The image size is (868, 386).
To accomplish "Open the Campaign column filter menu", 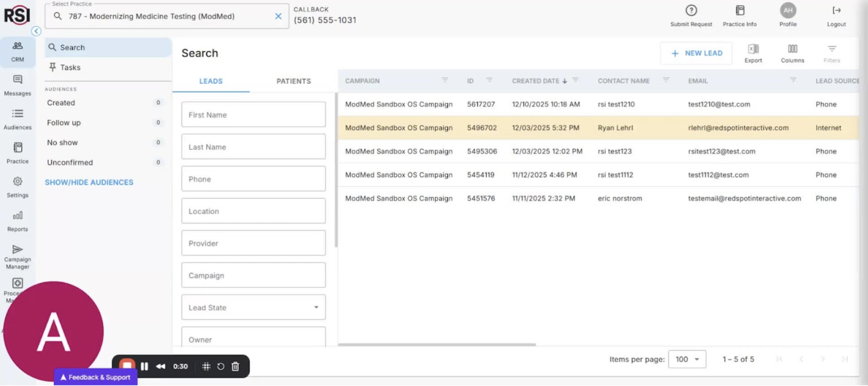I will [445, 80].
